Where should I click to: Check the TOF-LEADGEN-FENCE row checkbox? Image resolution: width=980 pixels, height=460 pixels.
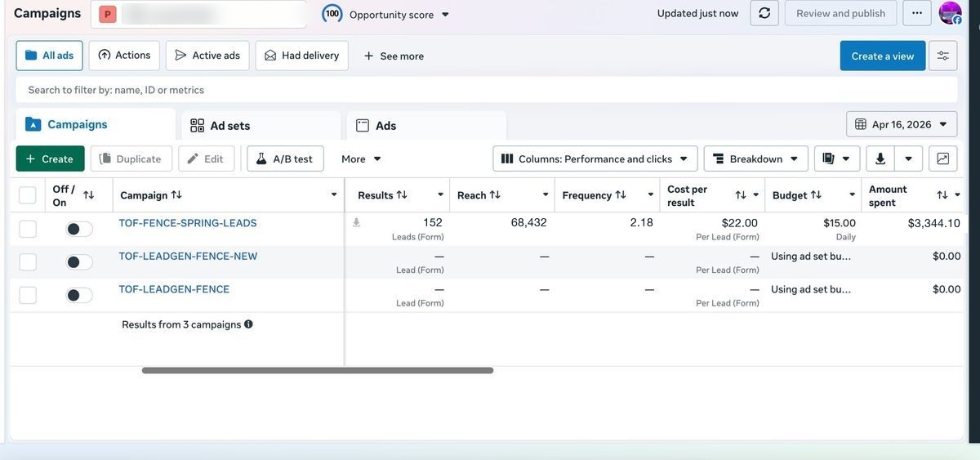(28, 295)
